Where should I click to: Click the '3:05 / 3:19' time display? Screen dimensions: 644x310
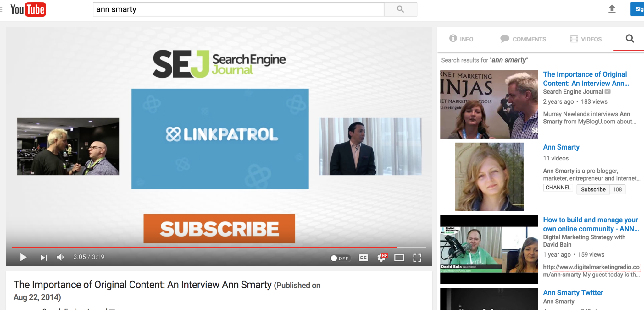pyautogui.click(x=89, y=257)
